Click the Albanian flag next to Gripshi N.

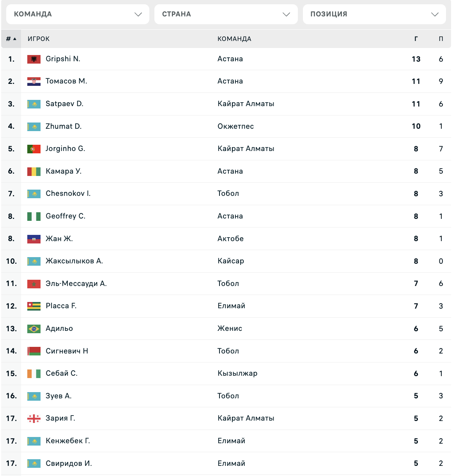[34, 59]
